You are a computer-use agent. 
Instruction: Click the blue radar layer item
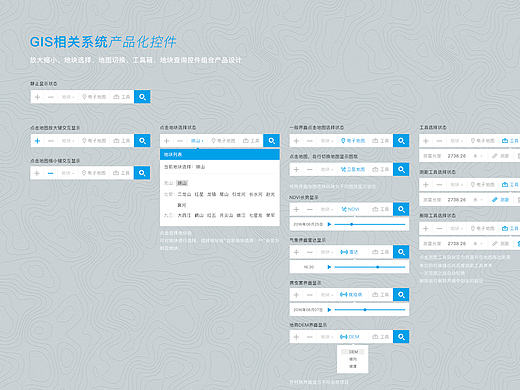point(349,252)
